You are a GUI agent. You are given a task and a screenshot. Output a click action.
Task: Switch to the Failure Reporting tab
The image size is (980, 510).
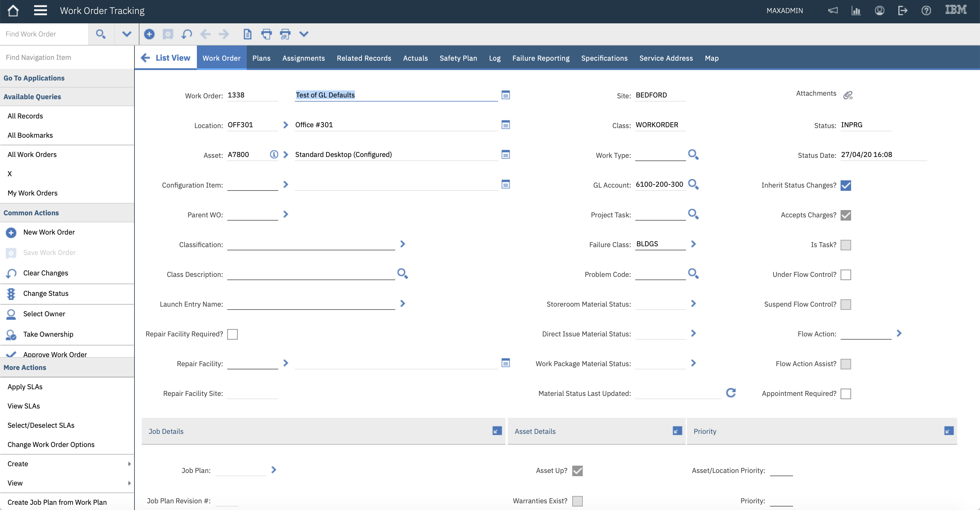pyautogui.click(x=540, y=58)
